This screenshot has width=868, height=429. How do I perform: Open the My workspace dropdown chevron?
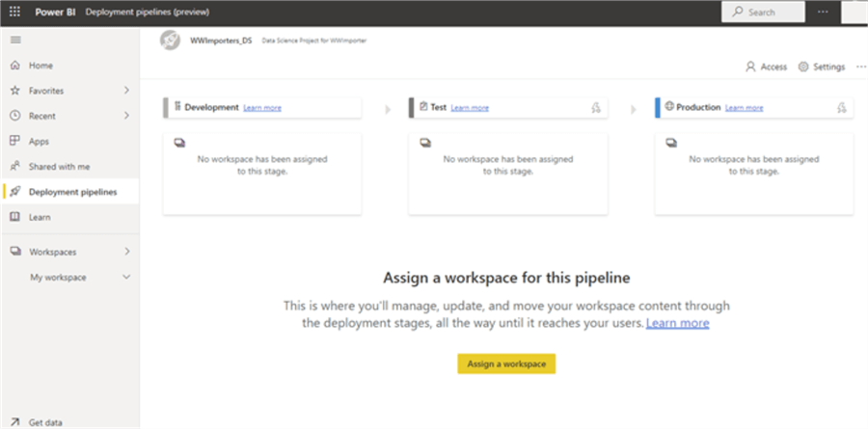[127, 278]
